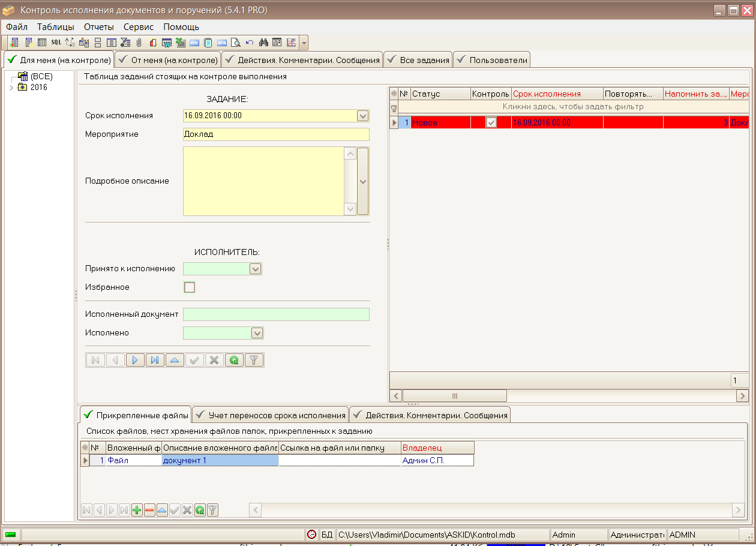The height and width of the screenshot is (546, 756).
Task: Toggle the Избранное checkbox
Action: (190, 287)
